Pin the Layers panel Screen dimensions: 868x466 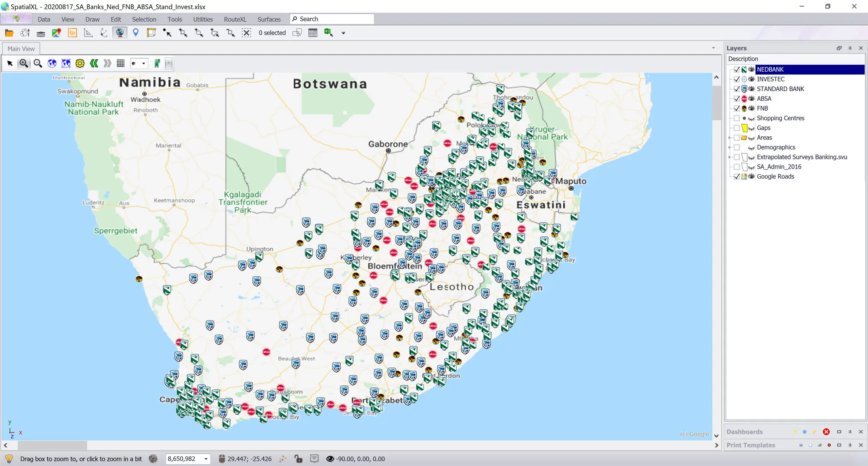(850, 48)
